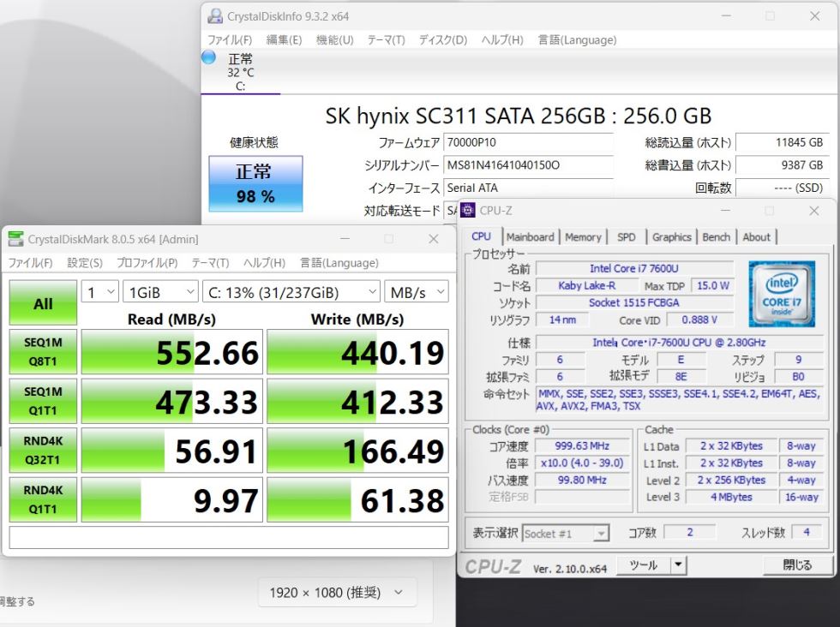Run the SEQ1M Q1T1 benchmark test
Image resolution: width=840 pixels, height=627 pixels.
43,401
